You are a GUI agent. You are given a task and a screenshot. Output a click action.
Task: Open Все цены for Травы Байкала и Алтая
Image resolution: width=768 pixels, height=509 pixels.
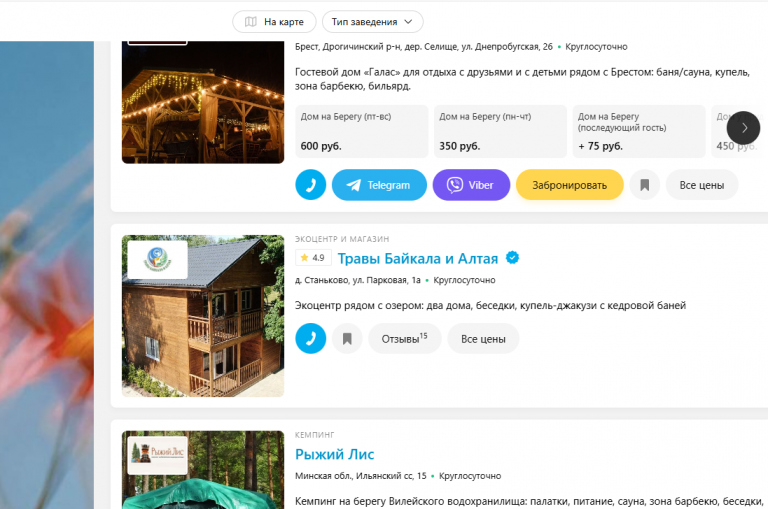[x=483, y=339]
